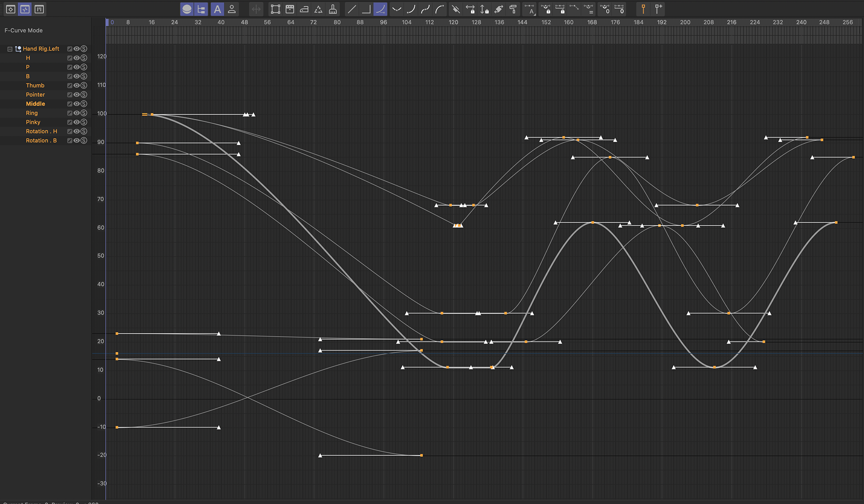Viewport: 864px width, 504px height.
Task: Toggle the hierarchy tree view icon
Action: click(201, 9)
